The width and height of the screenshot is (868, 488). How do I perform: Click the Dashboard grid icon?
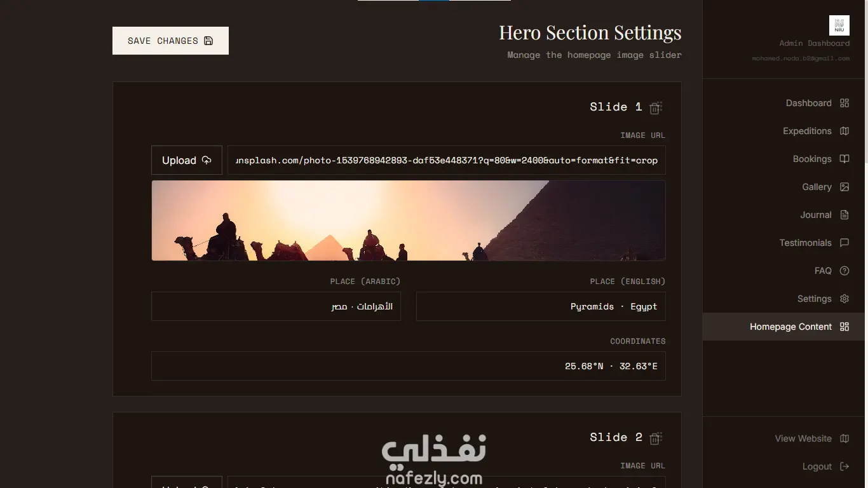[x=844, y=103]
